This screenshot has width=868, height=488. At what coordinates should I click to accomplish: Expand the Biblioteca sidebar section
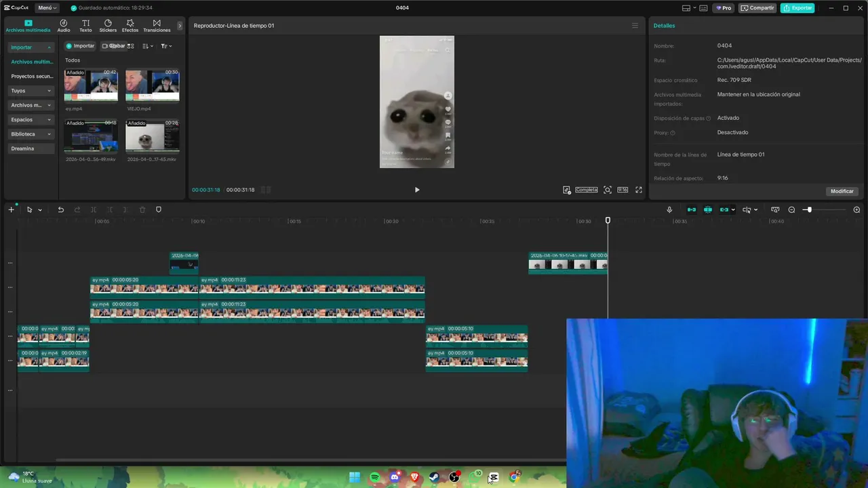(x=31, y=134)
